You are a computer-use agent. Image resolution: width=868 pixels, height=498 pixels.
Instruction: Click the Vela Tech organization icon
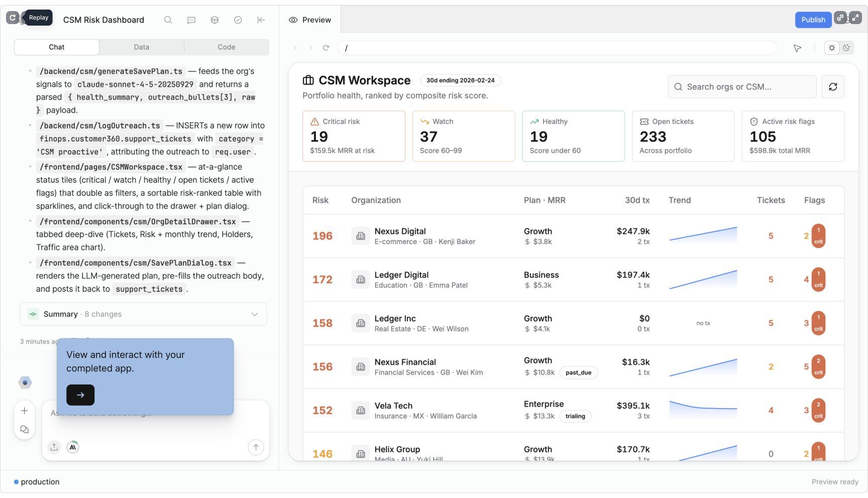click(361, 411)
